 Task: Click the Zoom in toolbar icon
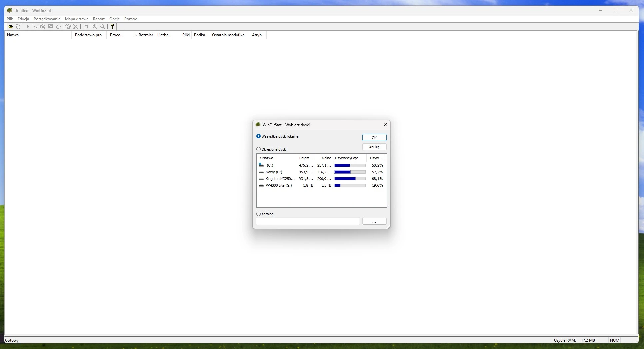coord(95,26)
